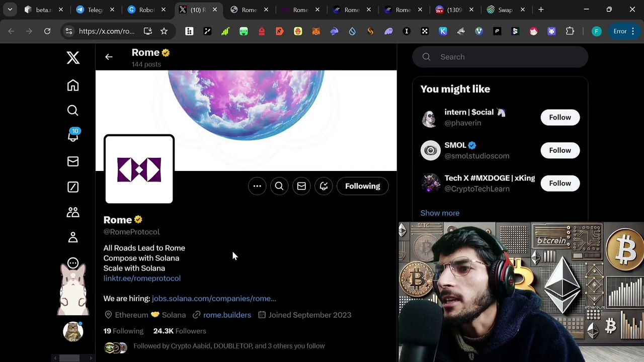Open Rome's globe banner image
Image resolution: width=644 pixels, height=362 pixels.
(x=246, y=121)
